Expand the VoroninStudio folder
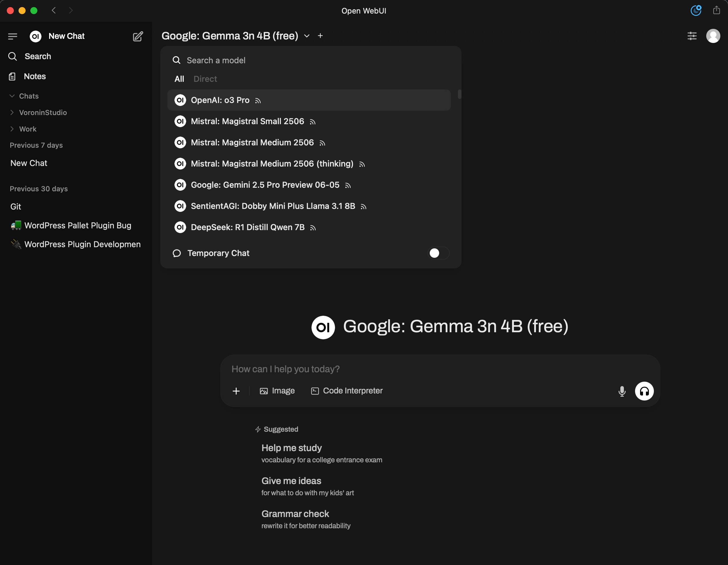 [x=38, y=112]
